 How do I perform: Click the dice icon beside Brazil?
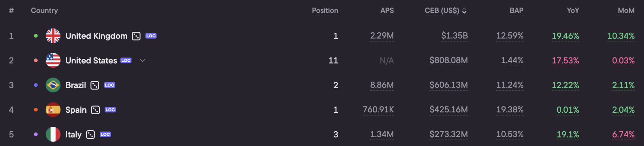(x=95, y=85)
